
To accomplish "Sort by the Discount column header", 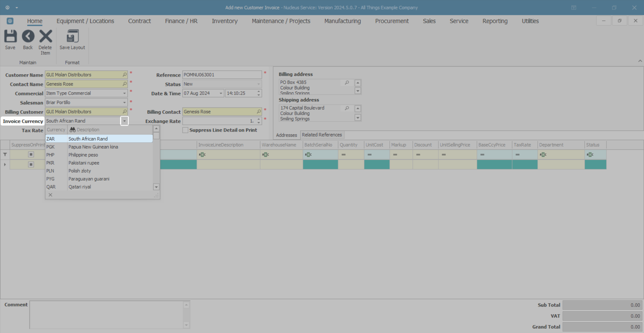I will pos(425,145).
